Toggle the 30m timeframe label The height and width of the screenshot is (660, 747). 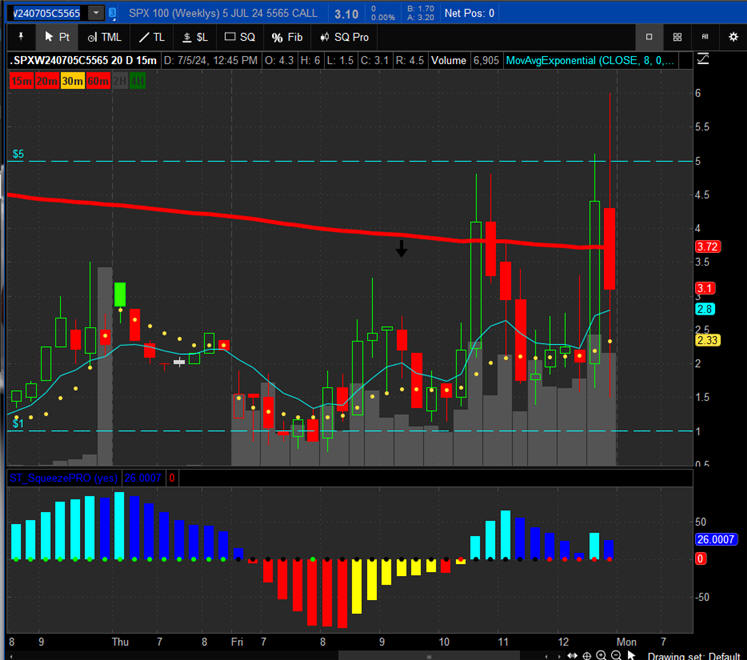[x=72, y=80]
